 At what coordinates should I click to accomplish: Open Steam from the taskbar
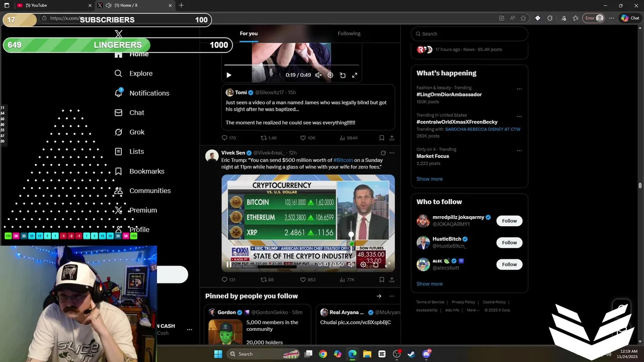[x=411, y=354]
